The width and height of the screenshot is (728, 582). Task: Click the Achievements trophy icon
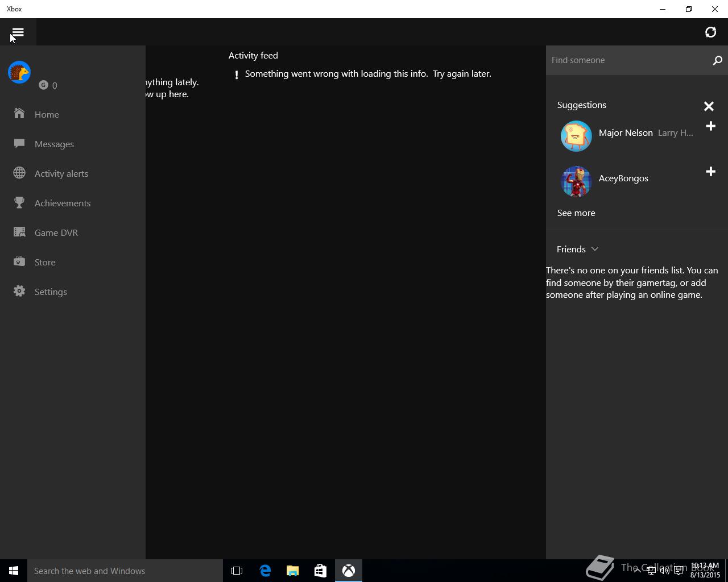tap(19, 202)
